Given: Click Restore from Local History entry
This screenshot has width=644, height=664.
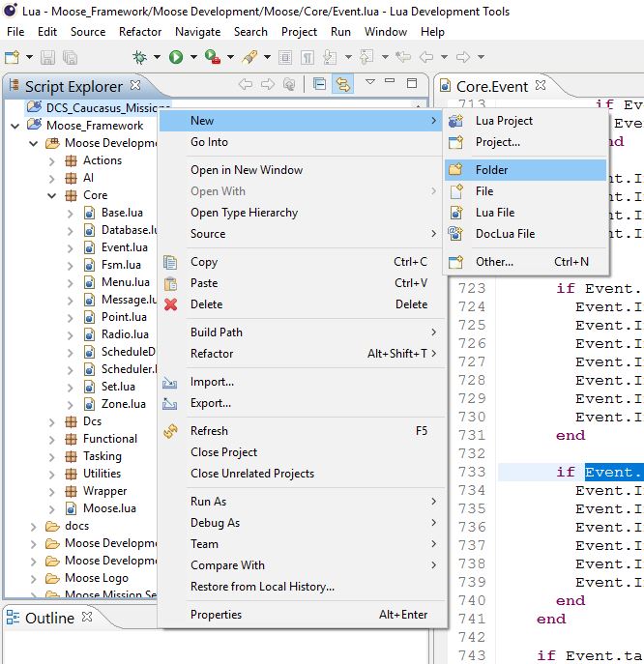Looking at the screenshot, I should coord(262,587).
